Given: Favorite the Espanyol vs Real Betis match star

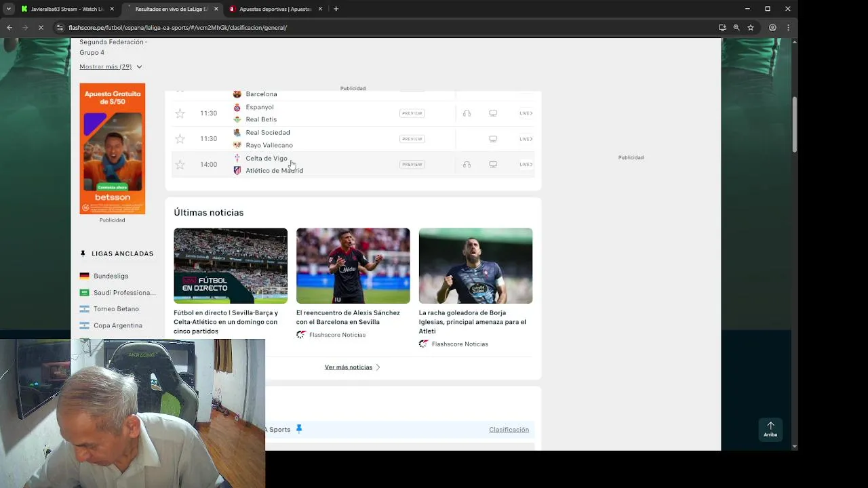Looking at the screenshot, I should coord(180,113).
